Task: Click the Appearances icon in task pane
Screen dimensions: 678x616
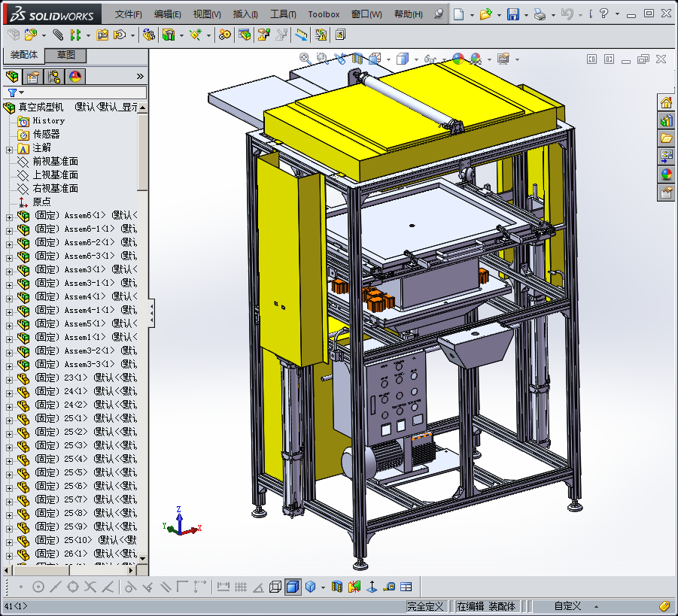Action: coord(666,174)
